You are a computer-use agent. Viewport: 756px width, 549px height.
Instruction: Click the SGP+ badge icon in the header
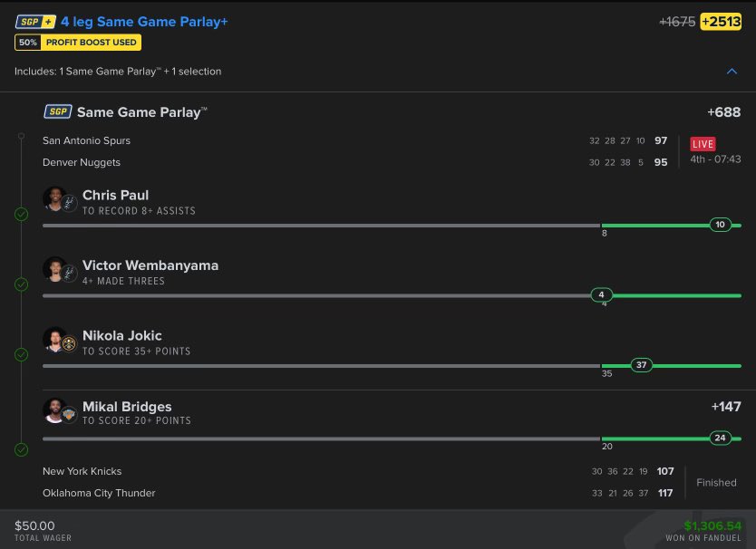[x=34, y=22]
